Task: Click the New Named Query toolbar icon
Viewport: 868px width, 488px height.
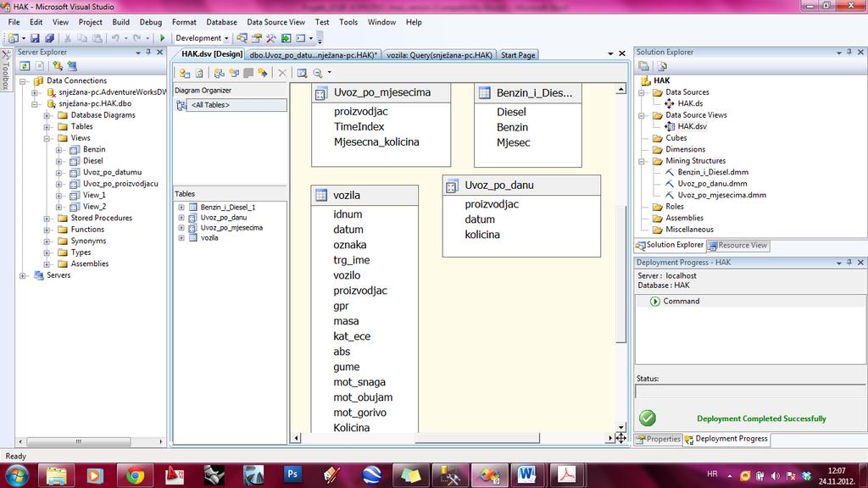Action: pyautogui.click(x=234, y=73)
